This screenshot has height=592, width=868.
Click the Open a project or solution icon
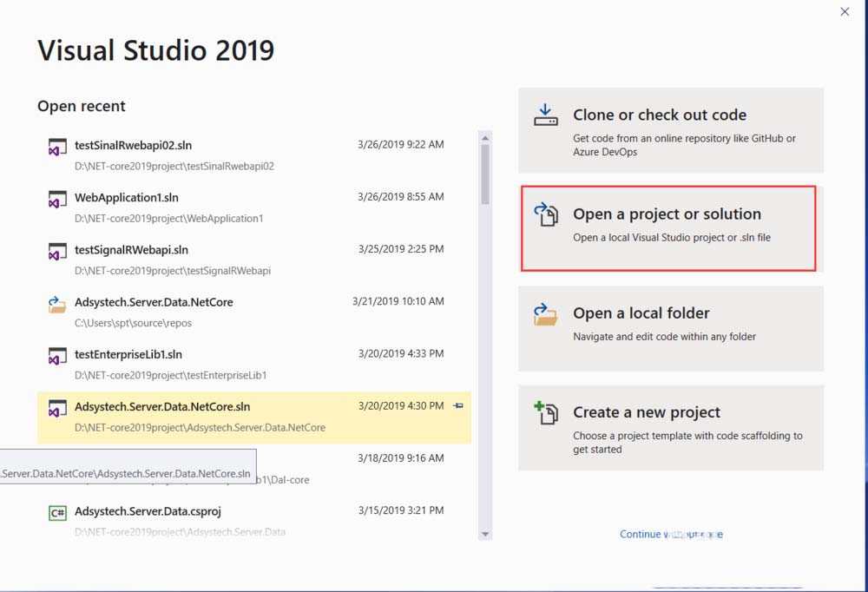point(546,215)
